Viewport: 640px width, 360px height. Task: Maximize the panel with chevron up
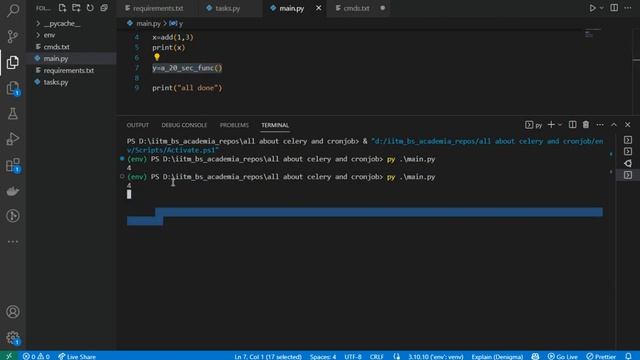click(x=614, y=124)
